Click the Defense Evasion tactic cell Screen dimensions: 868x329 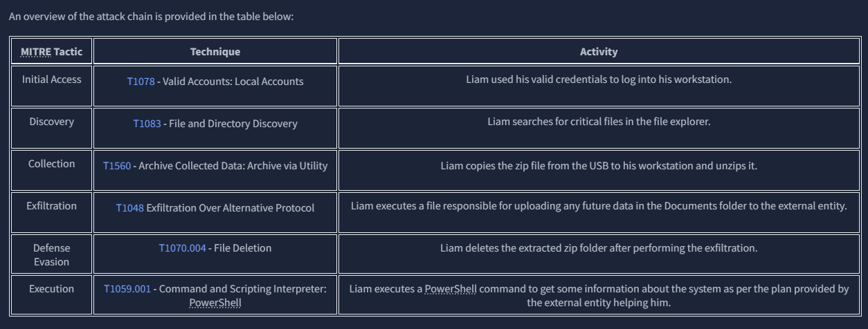pyautogui.click(x=51, y=254)
